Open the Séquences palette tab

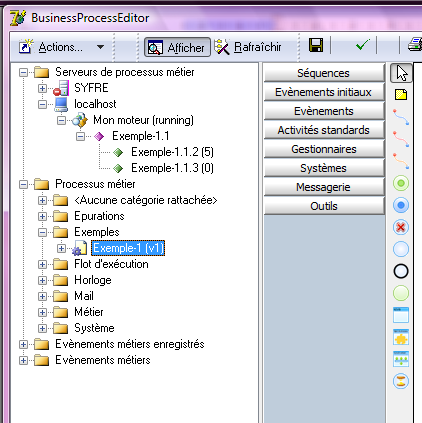pos(324,73)
